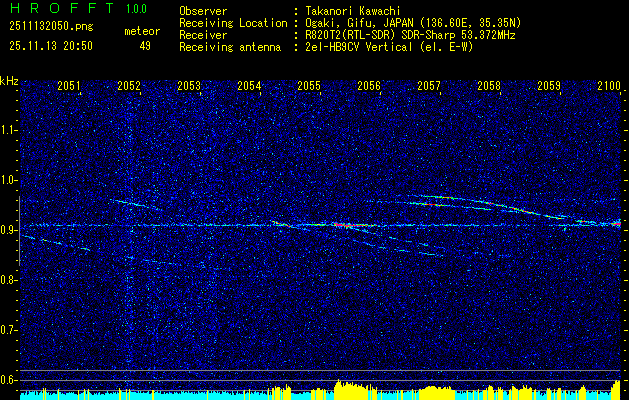Click the Receiver R820T2 info line
Screen dimensions: 629x400
347,35
